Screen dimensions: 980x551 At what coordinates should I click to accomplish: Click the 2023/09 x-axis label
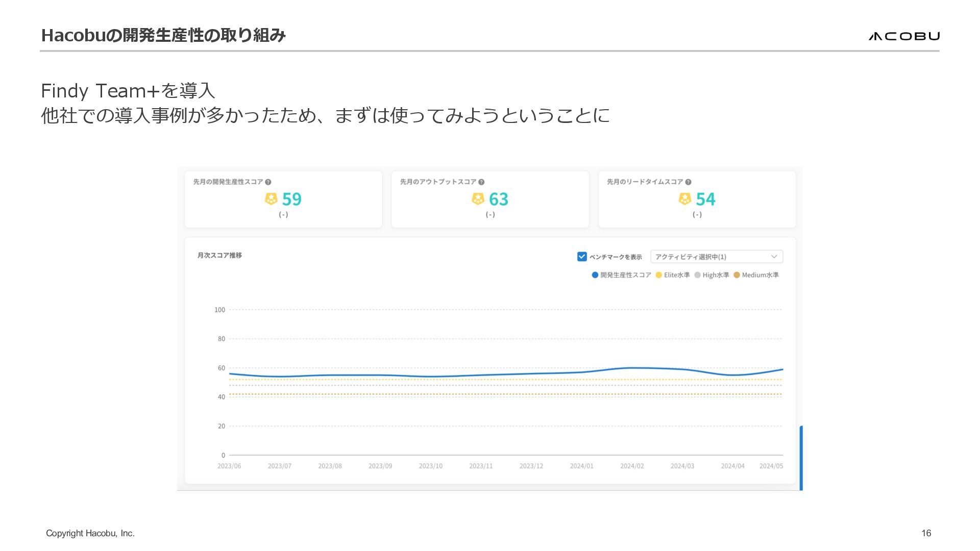[x=380, y=466]
